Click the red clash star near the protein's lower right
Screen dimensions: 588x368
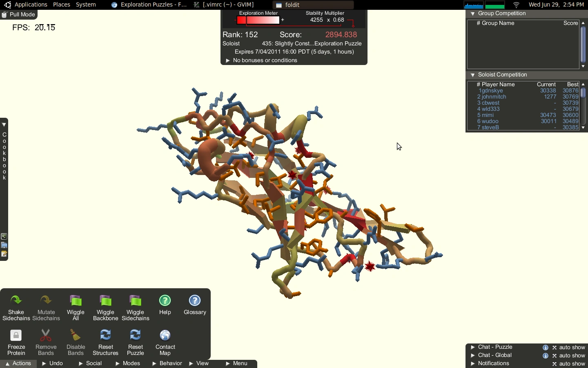pyautogui.click(x=370, y=267)
